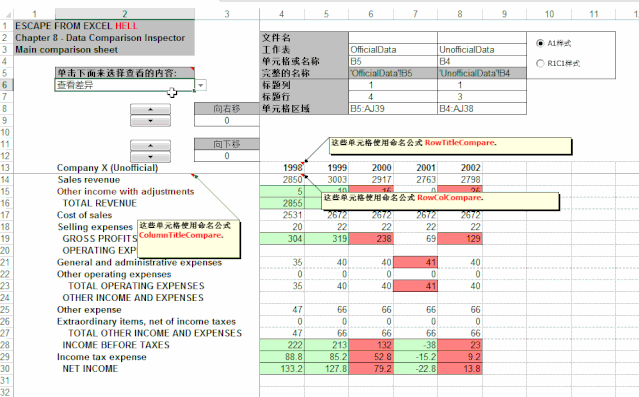
Task: Click the RowTitleCompare comment note
Action: pyautogui.click(x=450, y=146)
